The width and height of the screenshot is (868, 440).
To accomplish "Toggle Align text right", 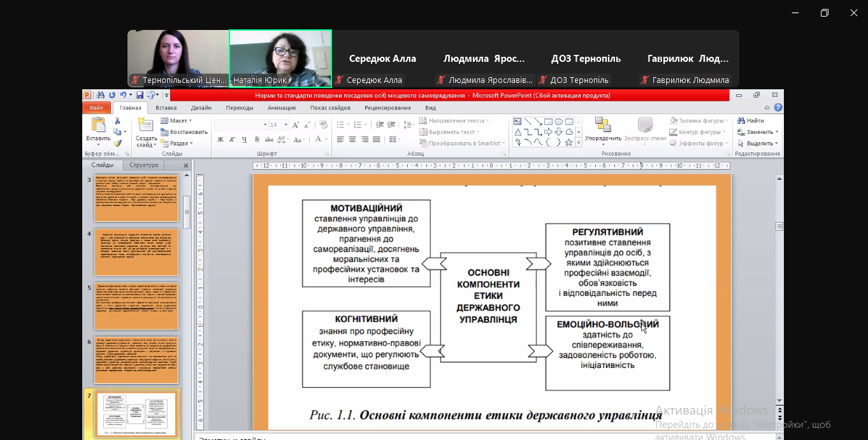I will tap(365, 139).
